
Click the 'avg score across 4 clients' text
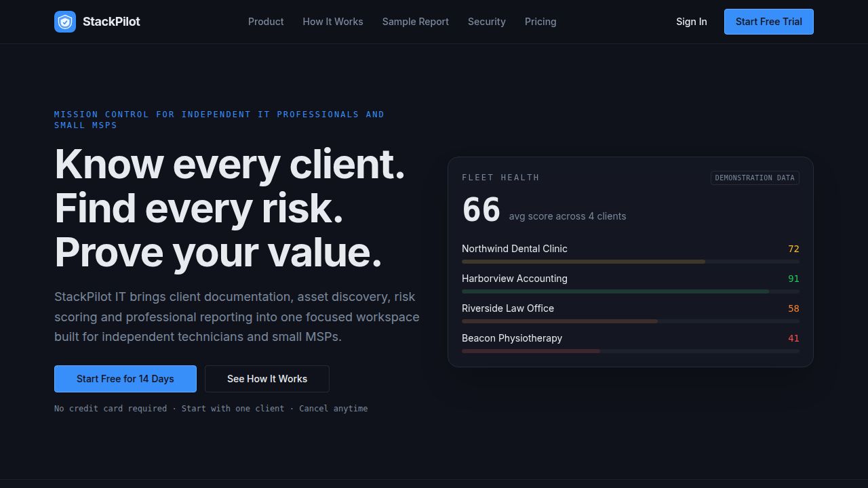[568, 216]
